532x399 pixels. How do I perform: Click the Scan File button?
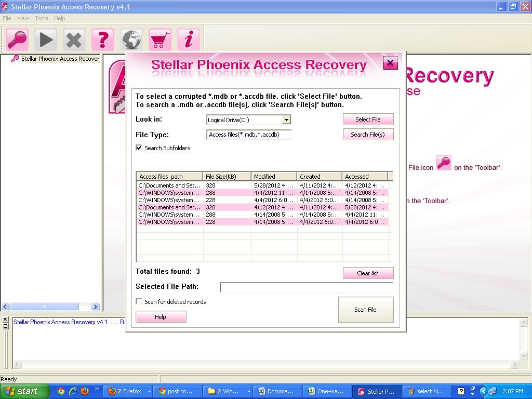[366, 310]
